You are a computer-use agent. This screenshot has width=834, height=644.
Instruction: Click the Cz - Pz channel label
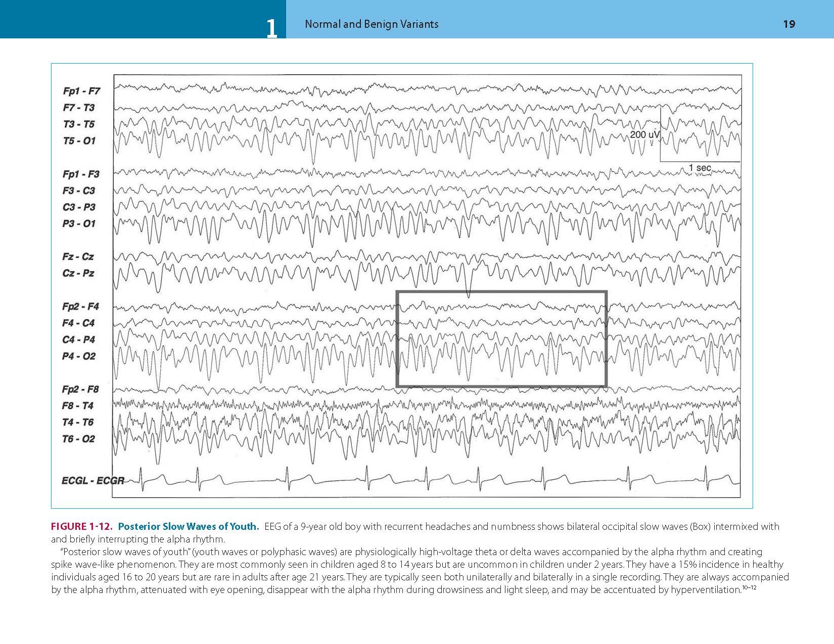coord(78,273)
